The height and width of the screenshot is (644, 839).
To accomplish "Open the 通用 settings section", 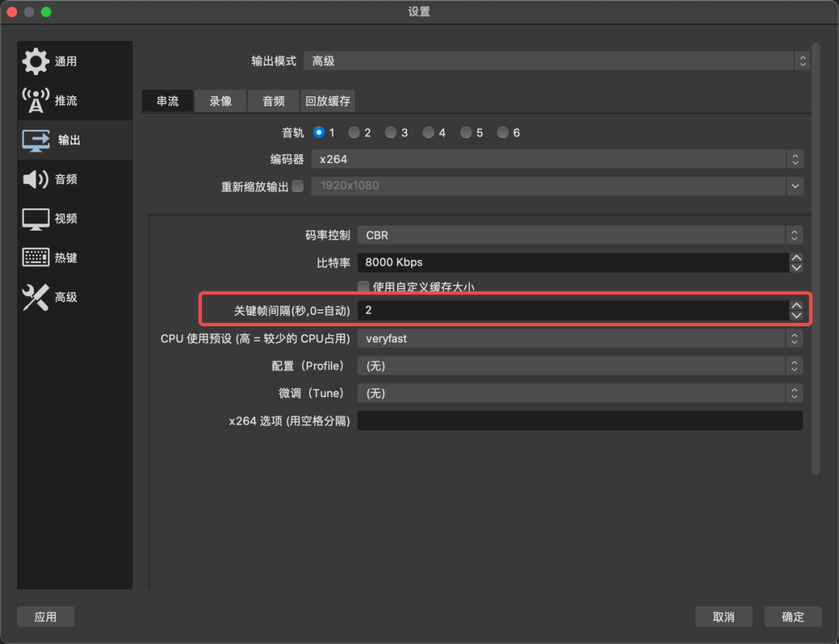I will pos(53,61).
